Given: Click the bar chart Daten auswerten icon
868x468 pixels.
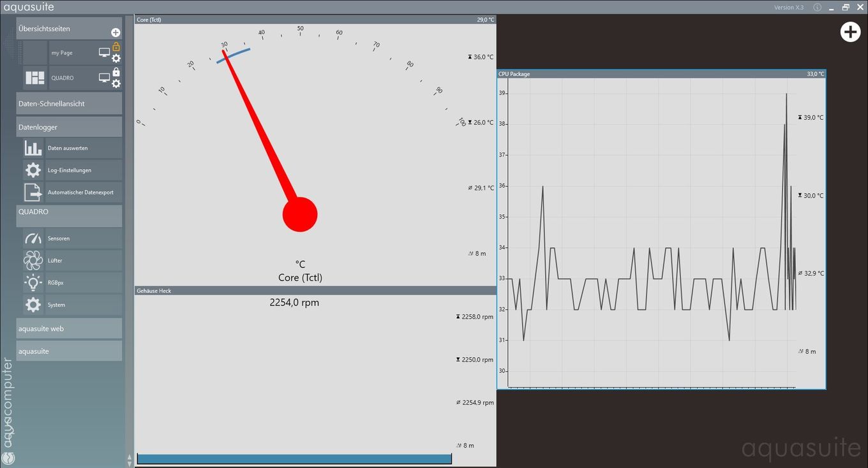Looking at the screenshot, I should point(33,148).
